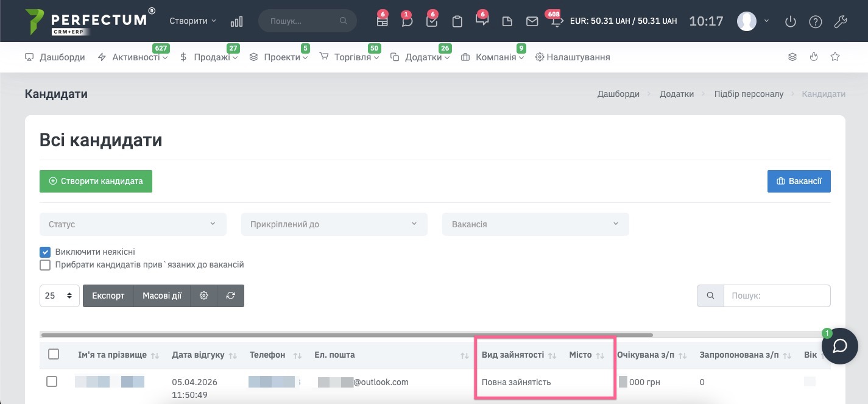Click the horizontal table scrollbar
The image size is (868, 404).
coord(346,335)
